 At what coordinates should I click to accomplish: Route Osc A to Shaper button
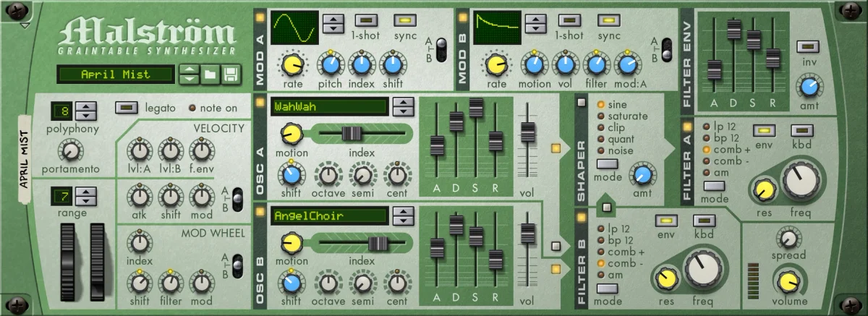click(556, 148)
